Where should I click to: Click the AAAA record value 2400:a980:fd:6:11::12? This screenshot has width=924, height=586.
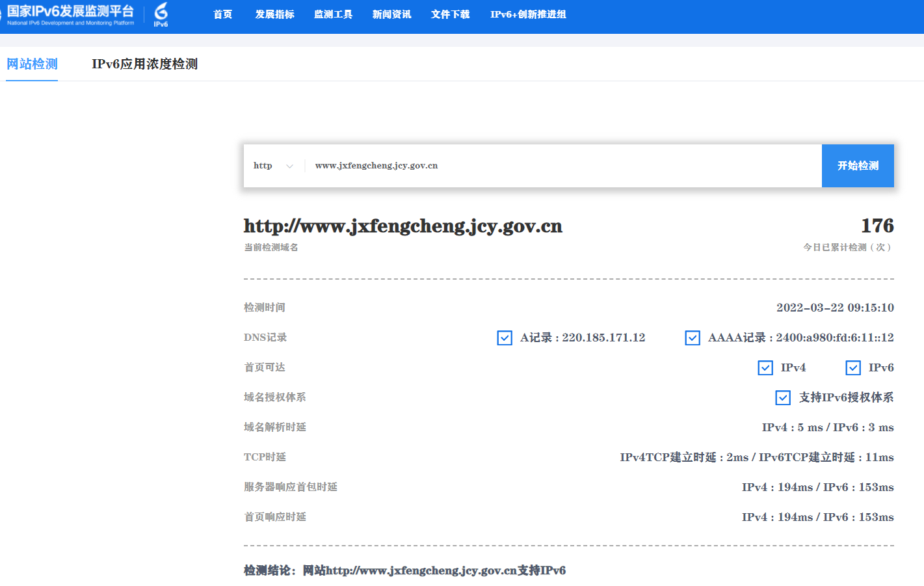[835, 338]
